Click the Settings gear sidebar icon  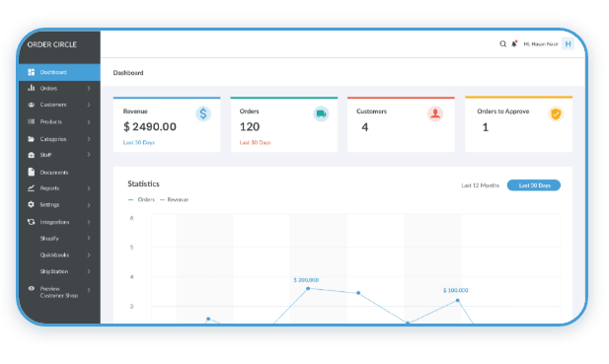31,204
